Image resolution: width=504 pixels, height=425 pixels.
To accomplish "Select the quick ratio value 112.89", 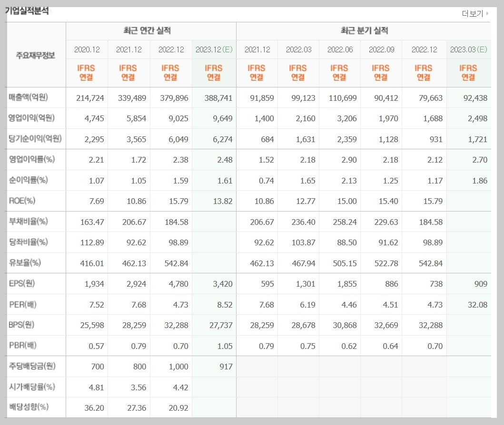I will click(92, 243).
